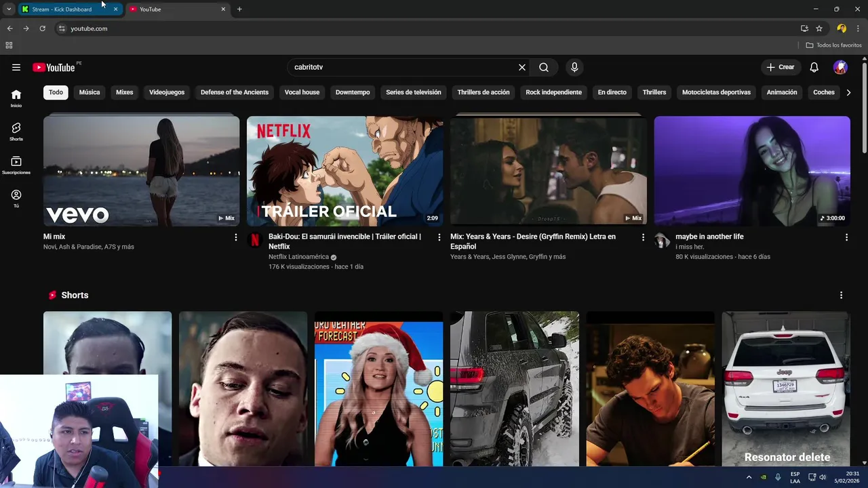The image size is (868, 488).
Task: Click install app icon in address bar
Action: pyautogui.click(x=804, y=28)
